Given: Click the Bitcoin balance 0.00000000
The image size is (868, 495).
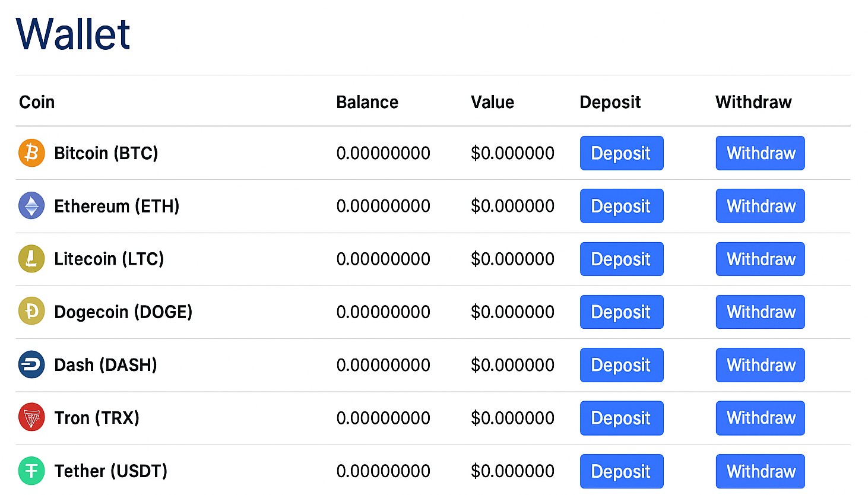Looking at the screenshot, I should 383,153.
